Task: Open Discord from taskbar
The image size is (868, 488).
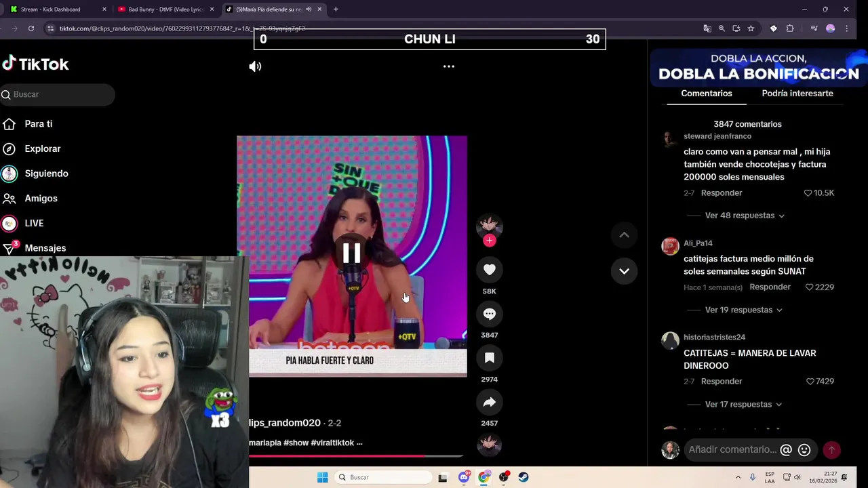Action: pyautogui.click(x=464, y=477)
